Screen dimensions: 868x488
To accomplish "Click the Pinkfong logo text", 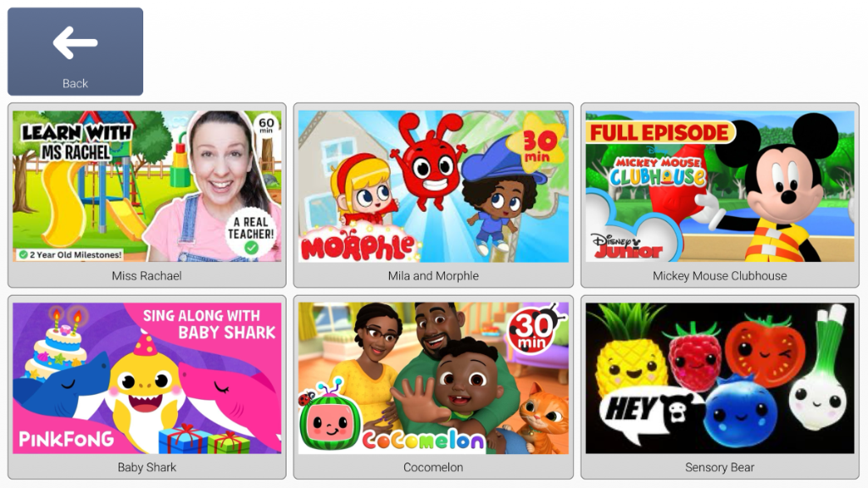I will pyautogui.click(x=66, y=440).
